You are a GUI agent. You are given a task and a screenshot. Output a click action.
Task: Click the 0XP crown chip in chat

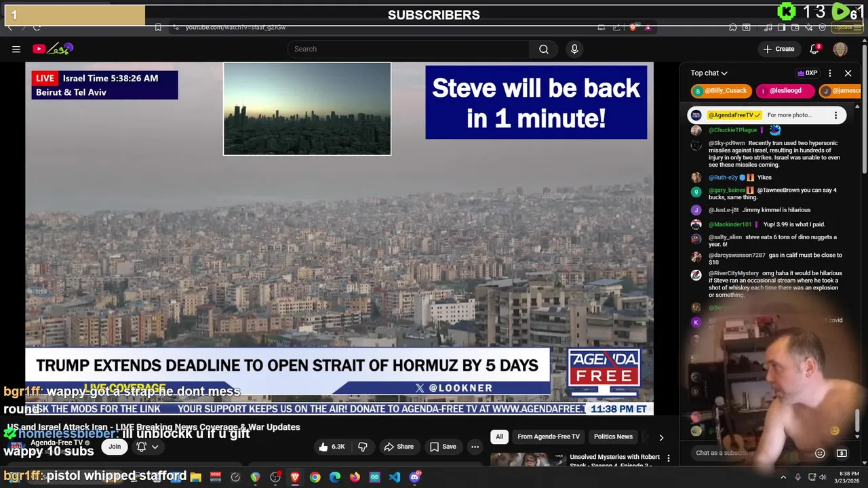807,73
